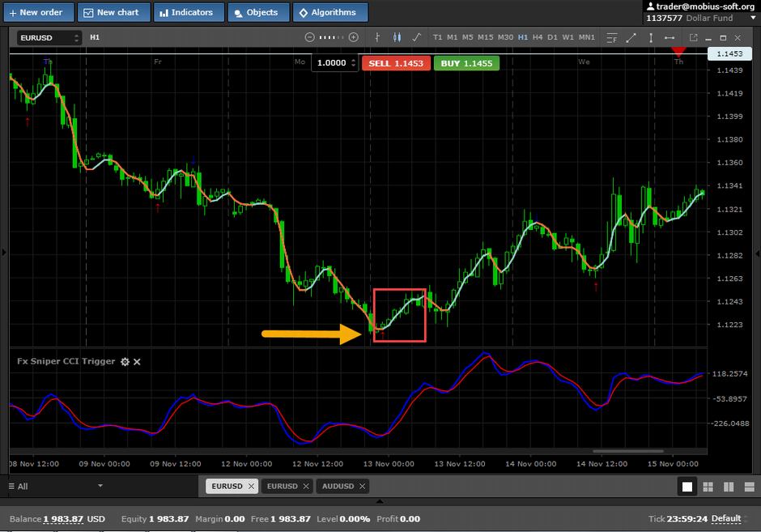Viewport: 761px width, 532px height.
Task: Set timeframe to M15
Action: 485,37
